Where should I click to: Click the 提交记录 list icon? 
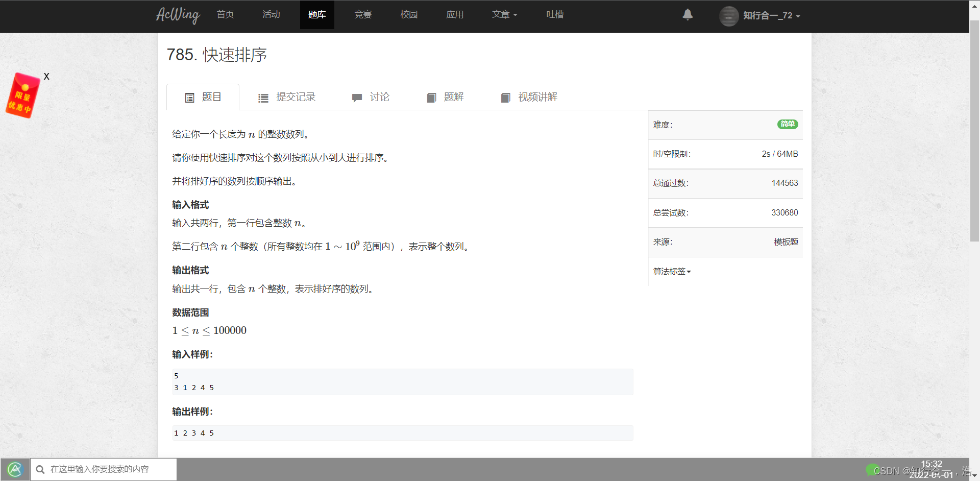(x=263, y=97)
